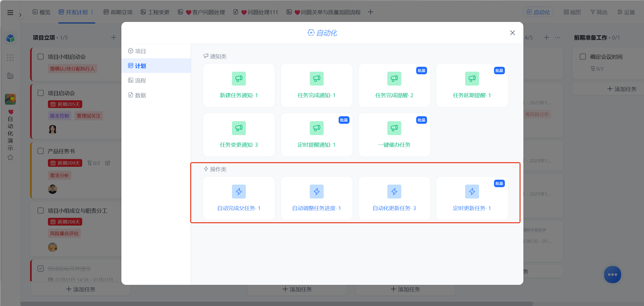The width and height of the screenshot is (644, 306).
Task: Open 任务完成通知 megaphone icon
Action: [316, 79]
